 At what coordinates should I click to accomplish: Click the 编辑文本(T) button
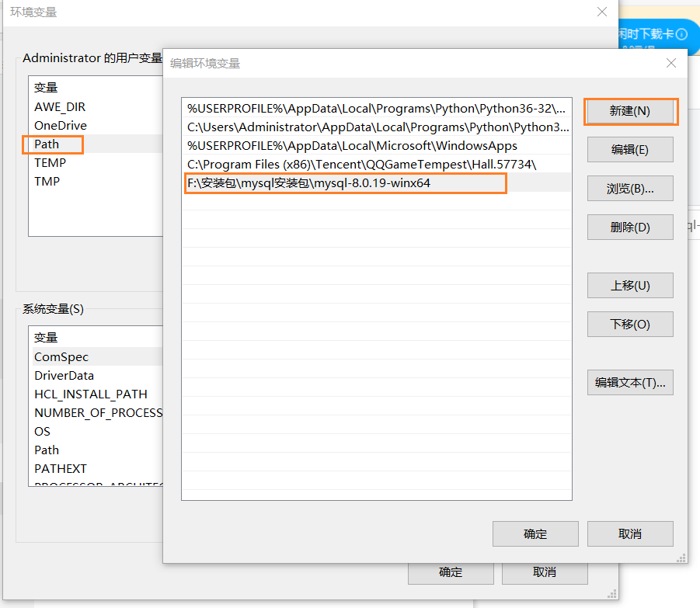629,382
